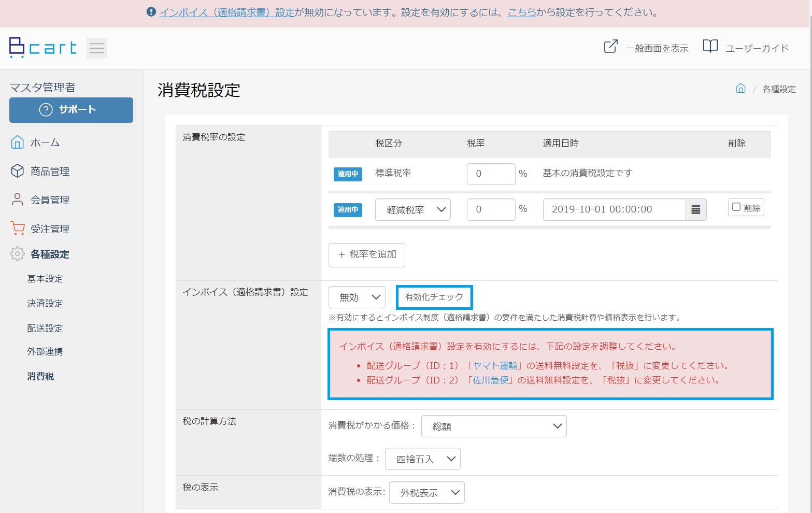Check the 削除 checkbox for 軽減税率
Screen dimensions: 812x513
736,207
